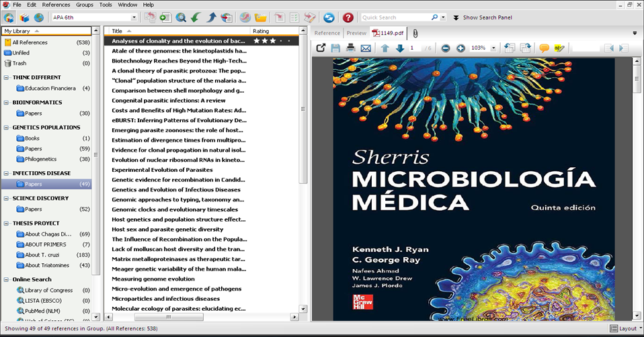Click Show Search Panel
Screen dimensions: 644x337
point(483,17)
